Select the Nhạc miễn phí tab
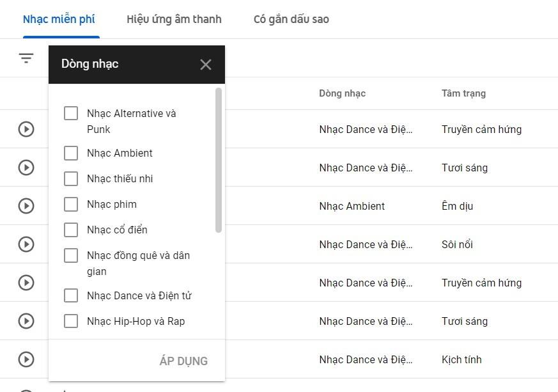The width and height of the screenshot is (558, 392). (60, 19)
